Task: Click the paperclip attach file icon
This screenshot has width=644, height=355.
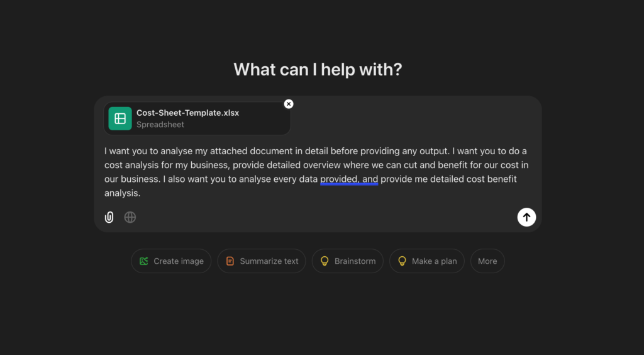Action: (109, 217)
